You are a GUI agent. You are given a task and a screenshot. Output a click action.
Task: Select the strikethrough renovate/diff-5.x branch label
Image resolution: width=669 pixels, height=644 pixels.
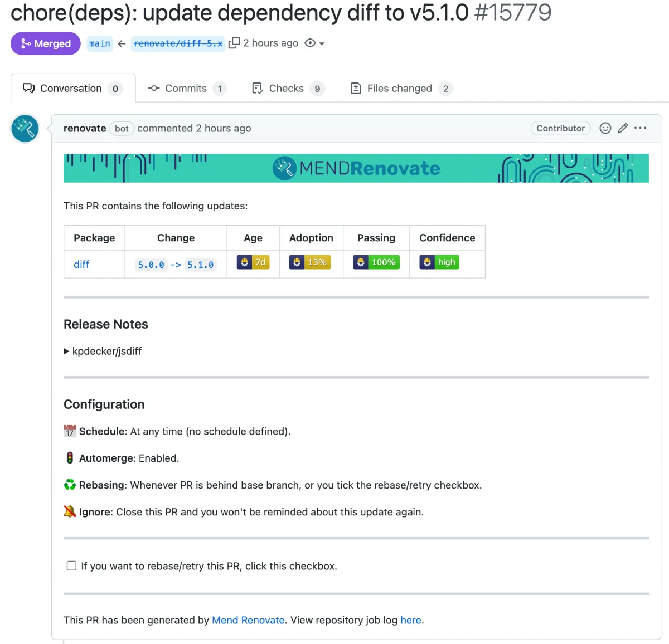point(178,43)
